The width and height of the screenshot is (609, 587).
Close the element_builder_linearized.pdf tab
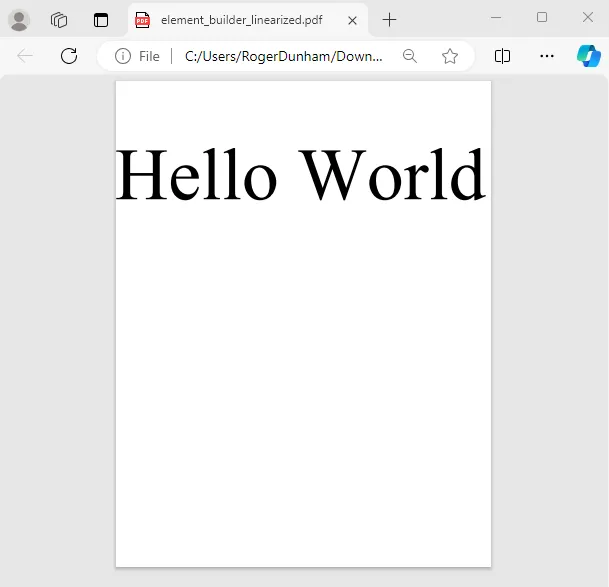pos(352,20)
